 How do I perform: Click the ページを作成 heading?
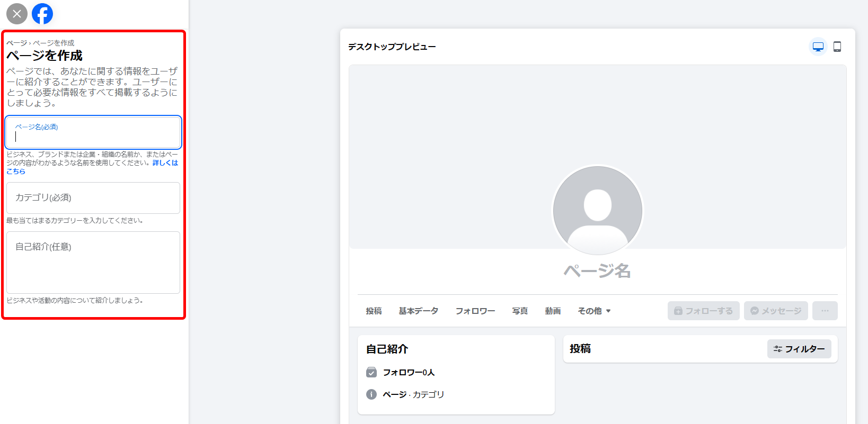45,56
